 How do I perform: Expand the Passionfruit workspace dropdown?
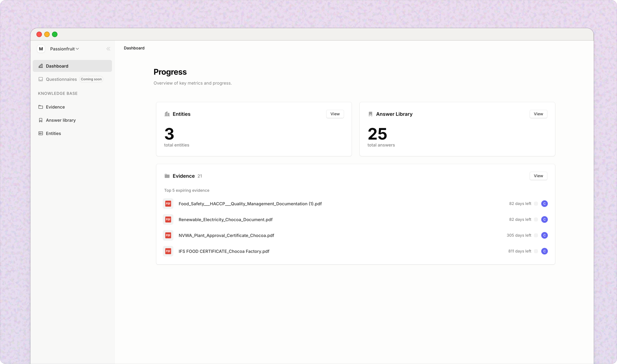(x=64, y=49)
